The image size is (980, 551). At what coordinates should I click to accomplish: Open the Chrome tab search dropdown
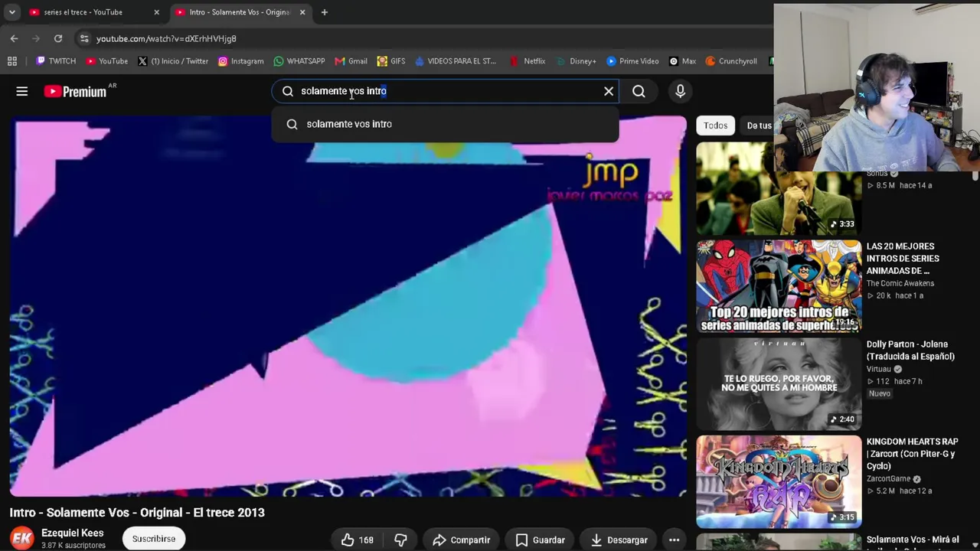click(x=11, y=12)
